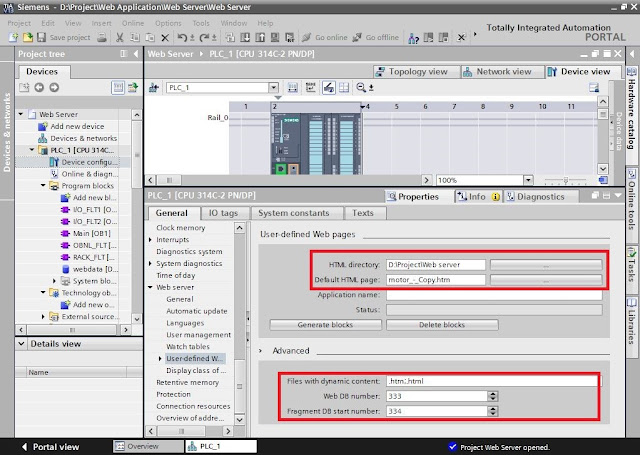
Task: Expand the User-defined Web pages node arrow
Action: click(x=160, y=359)
